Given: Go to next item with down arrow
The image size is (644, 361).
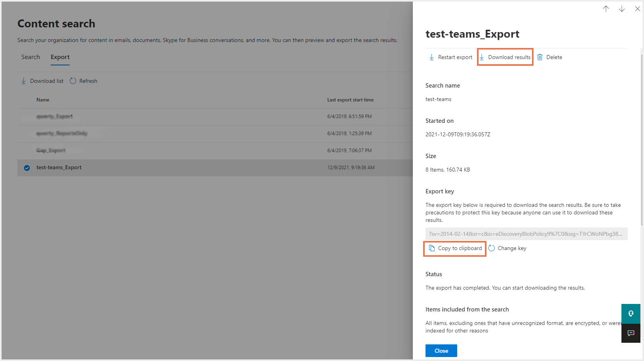Looking at the screenshot, I should (x=622, y=9).
